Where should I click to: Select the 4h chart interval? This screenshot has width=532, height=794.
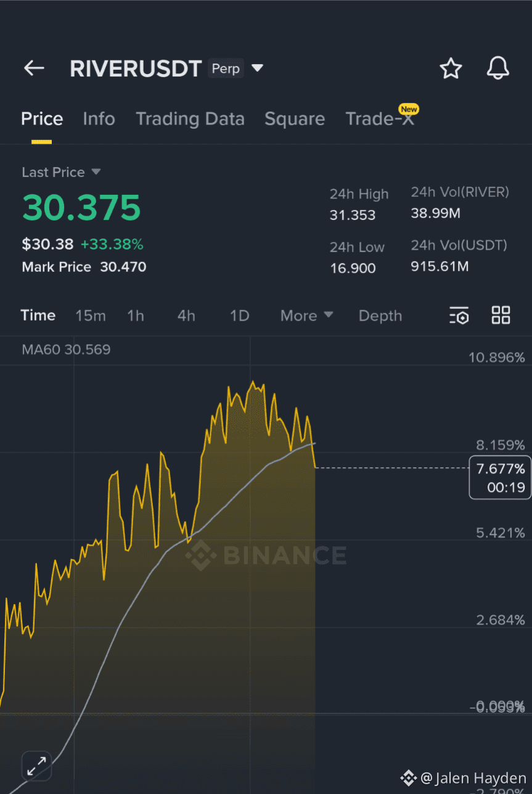click(186, 316)
